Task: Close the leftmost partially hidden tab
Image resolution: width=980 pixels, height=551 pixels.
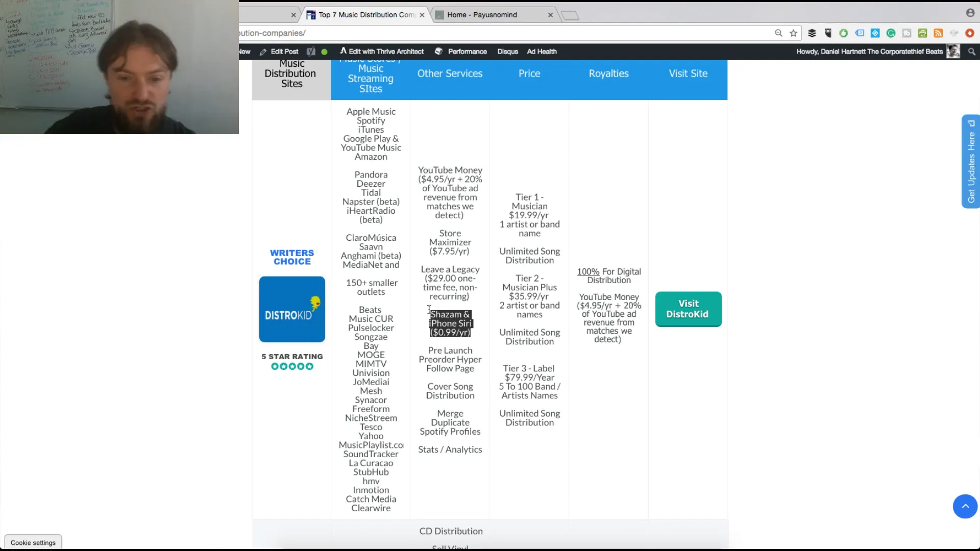Action: click(x=293, y=15)
